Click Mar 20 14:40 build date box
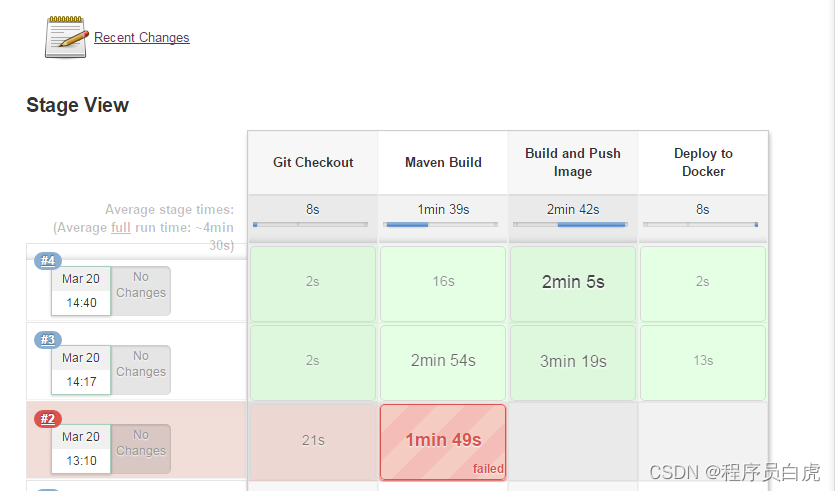Viewport: 835px width, 491px height. click(81, 290)
